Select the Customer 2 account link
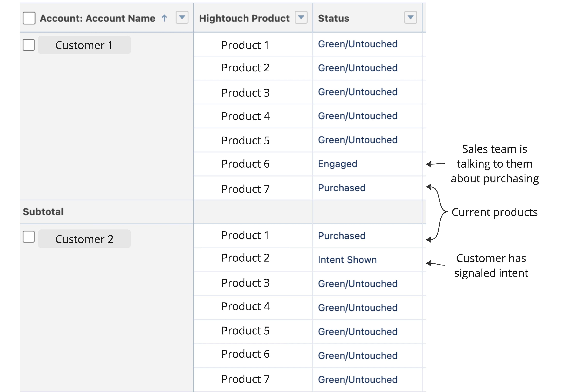Screen dimensions: 573x392 pyautogui.click(x=84, y=238)
